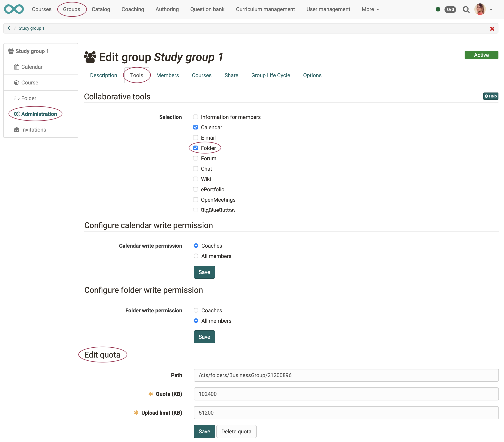
Task: Click the Delete quota button
Action: coord(236,431)
